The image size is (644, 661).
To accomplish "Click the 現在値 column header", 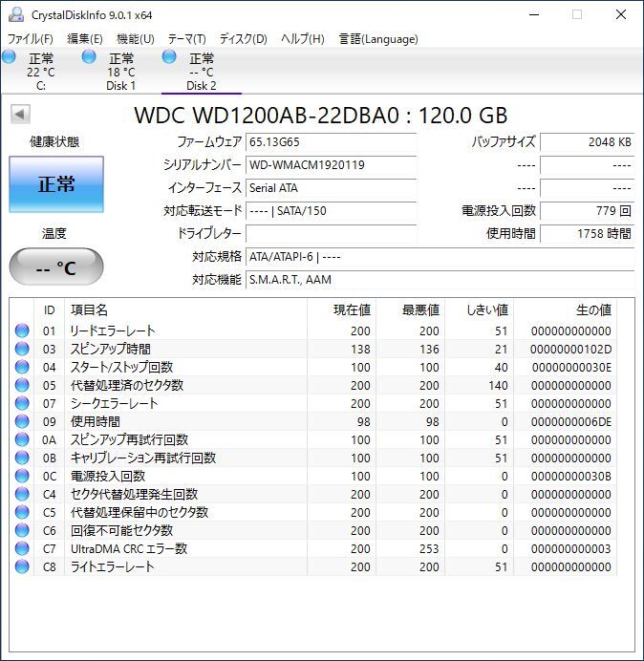I will point(342,310).
